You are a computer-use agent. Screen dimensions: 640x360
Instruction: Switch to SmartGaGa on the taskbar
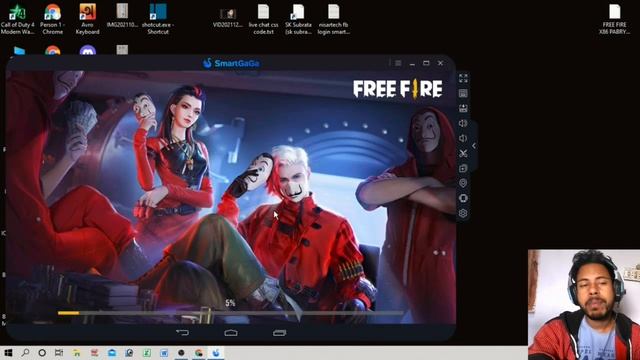[x=216, y=353]
